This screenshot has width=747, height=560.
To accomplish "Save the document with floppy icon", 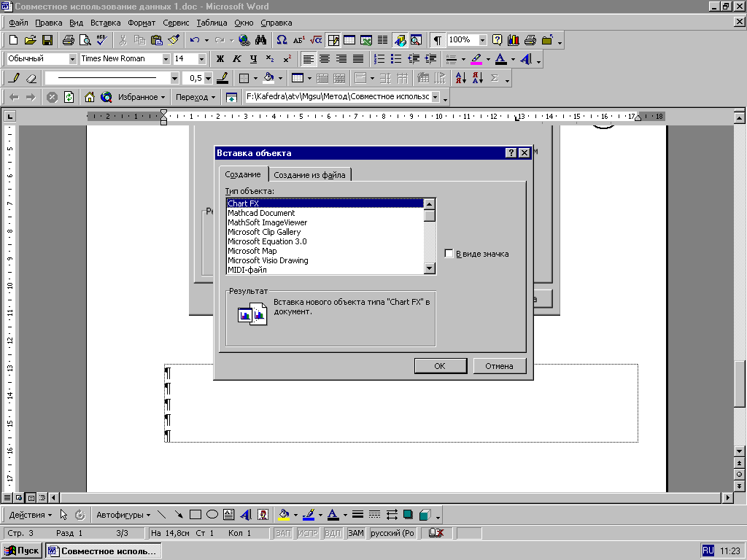I will tap(47, 40).
